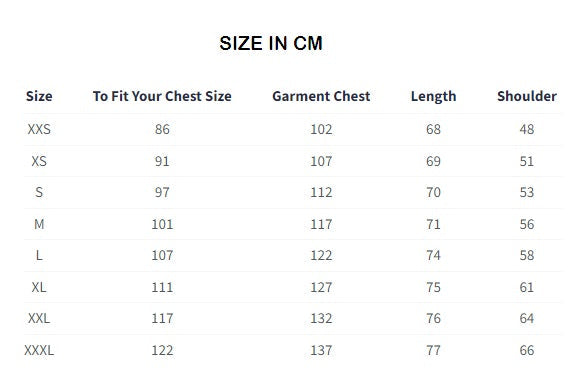
Task: Select the Shoulder column header
Action: (527, 96)
